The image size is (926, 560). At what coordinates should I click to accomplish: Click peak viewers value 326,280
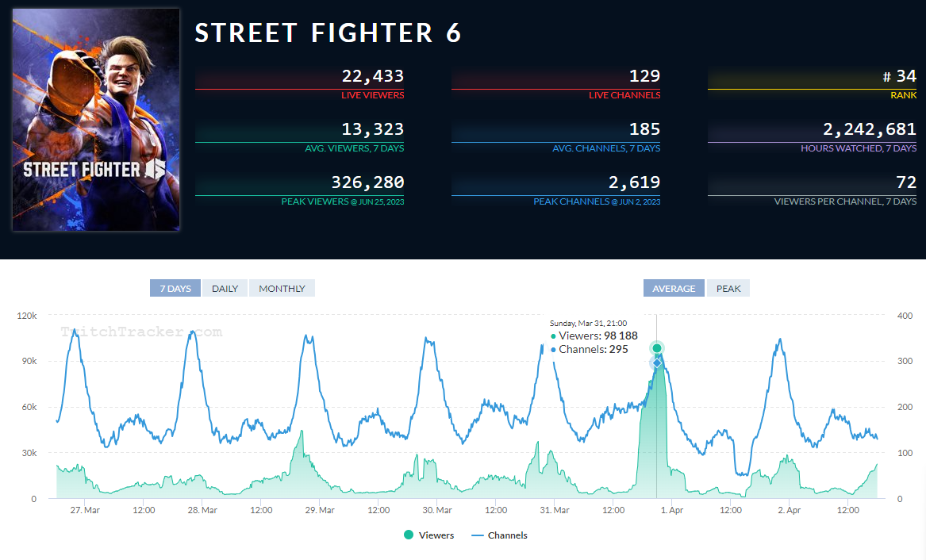367,182
